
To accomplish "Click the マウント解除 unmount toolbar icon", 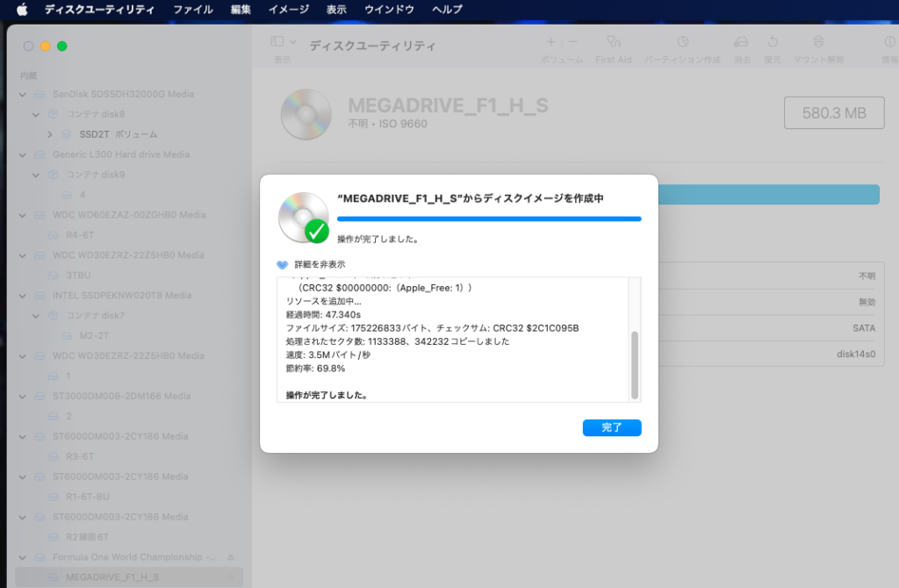I will (x=818, y=42).
